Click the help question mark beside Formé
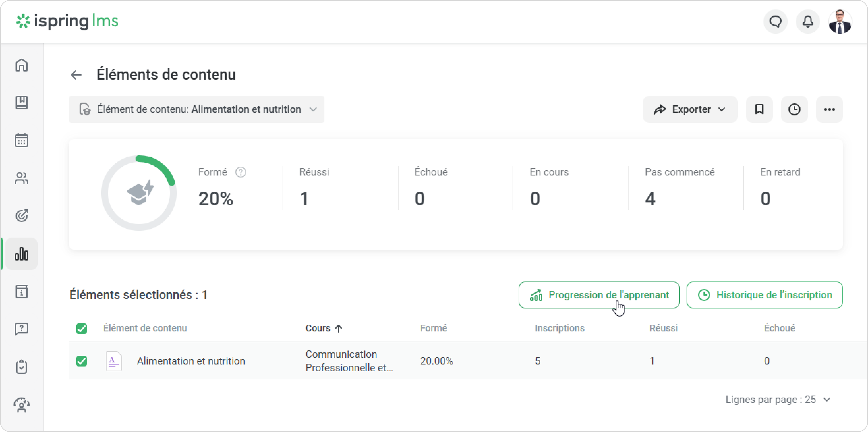The height and width of the screenshot is (432, 868). pos(240,172)
